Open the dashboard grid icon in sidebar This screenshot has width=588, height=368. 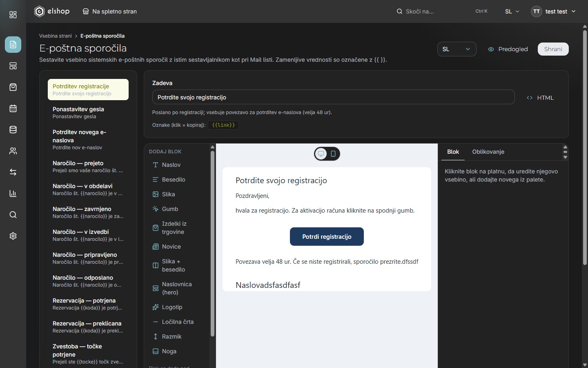tap(13, 15)
